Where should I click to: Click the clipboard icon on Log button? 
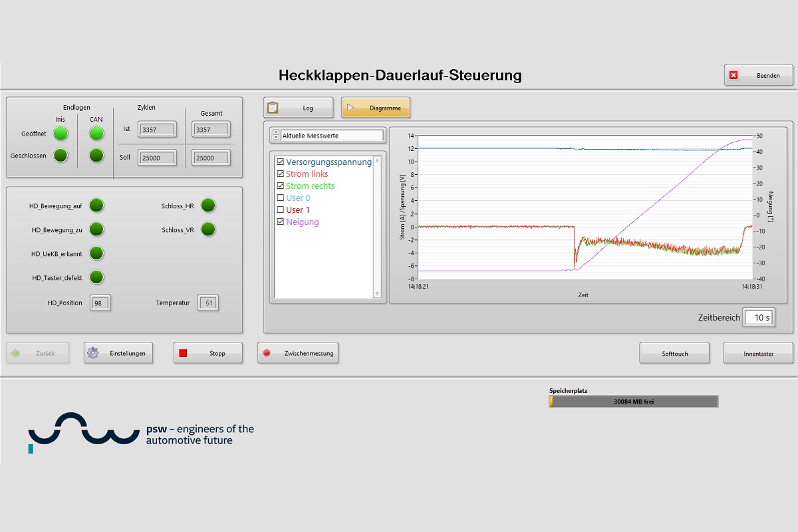click(272, 108)
